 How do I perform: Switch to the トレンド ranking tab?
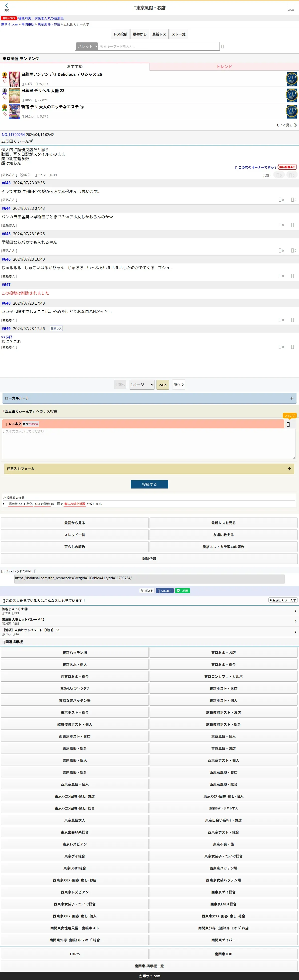point(224,67)
